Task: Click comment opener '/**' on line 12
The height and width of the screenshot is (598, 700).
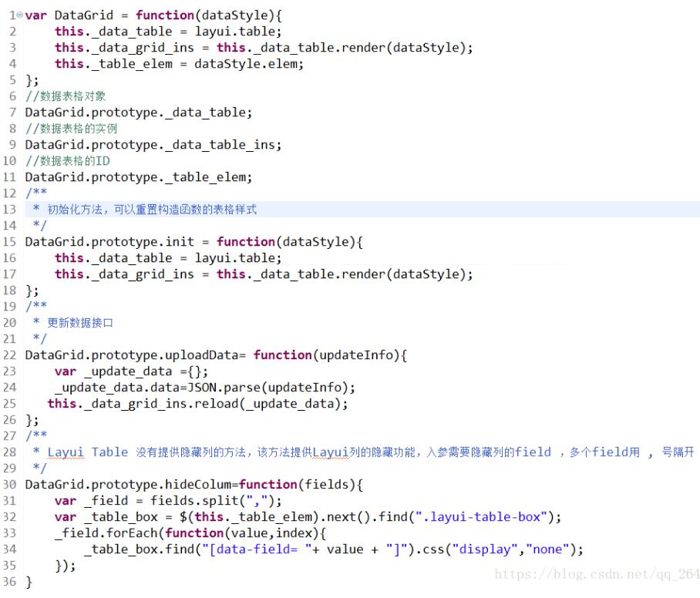Action: tap(36, 193)
